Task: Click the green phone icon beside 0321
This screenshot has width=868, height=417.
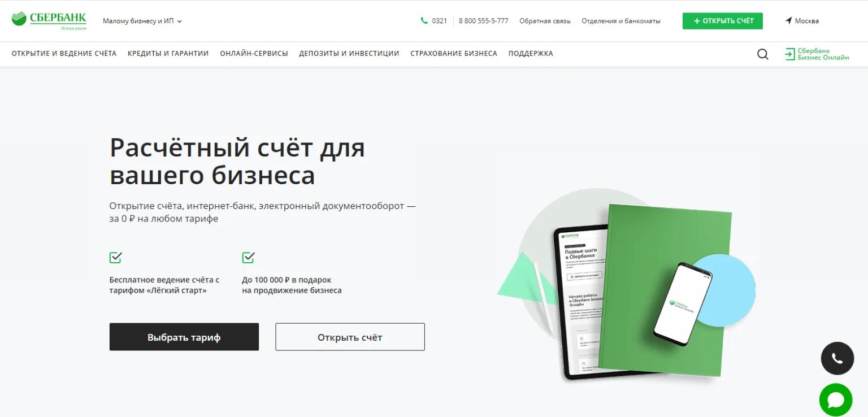Action: tap(424, 21)
